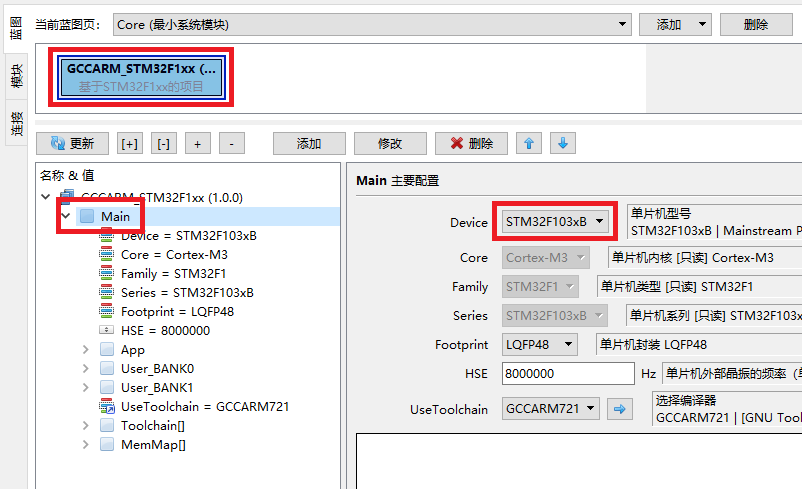Click MemMap[] node icon

pos(107,444)
